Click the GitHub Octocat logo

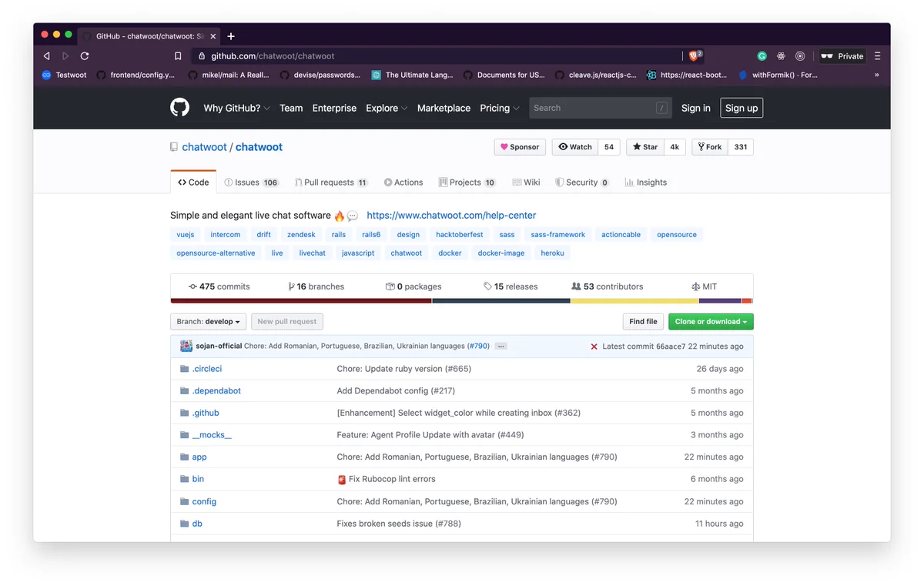tap(179, 108)
